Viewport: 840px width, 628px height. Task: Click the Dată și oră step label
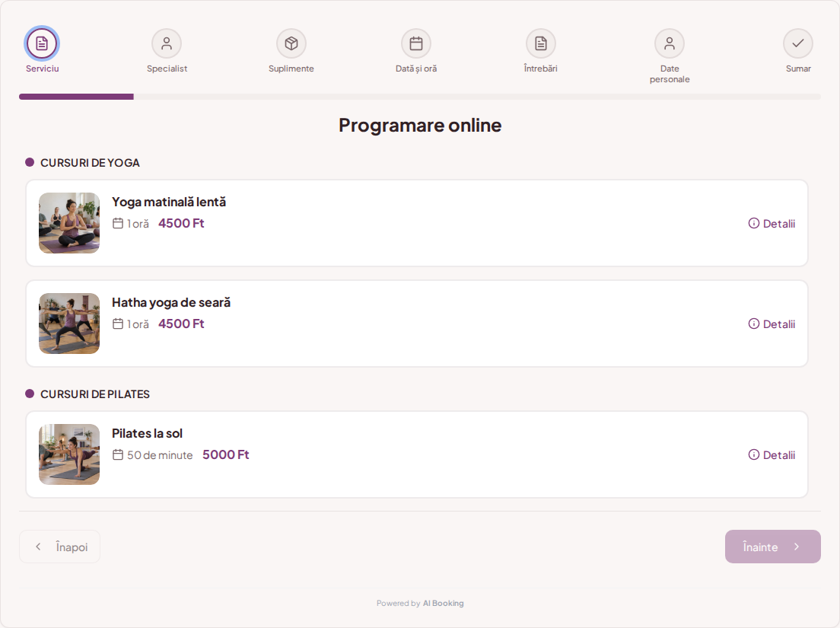click(416, 69)
